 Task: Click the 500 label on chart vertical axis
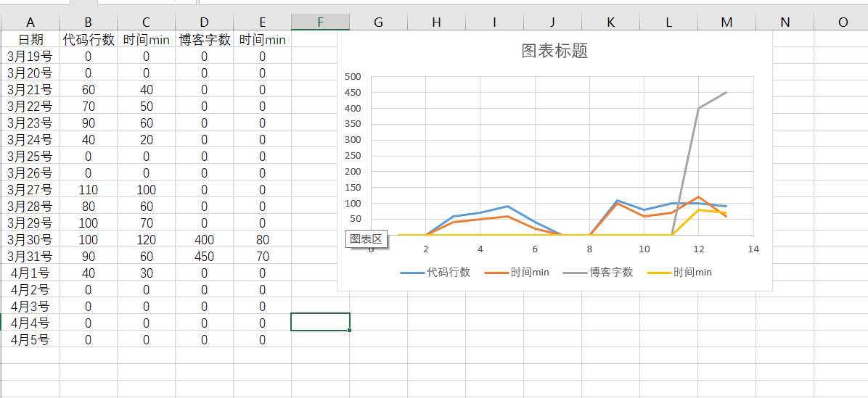tap(353, 77)
